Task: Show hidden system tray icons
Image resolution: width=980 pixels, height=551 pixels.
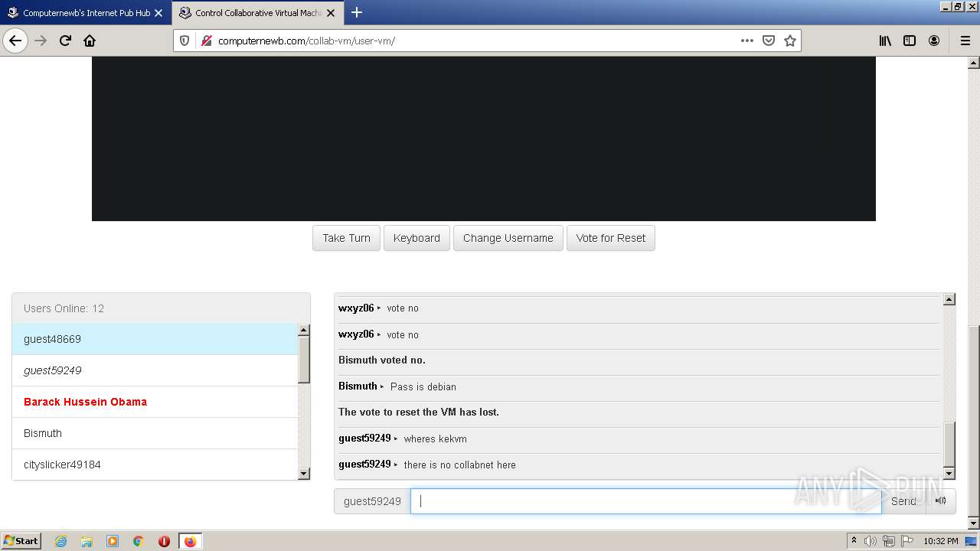Action: tap(854, 541)
